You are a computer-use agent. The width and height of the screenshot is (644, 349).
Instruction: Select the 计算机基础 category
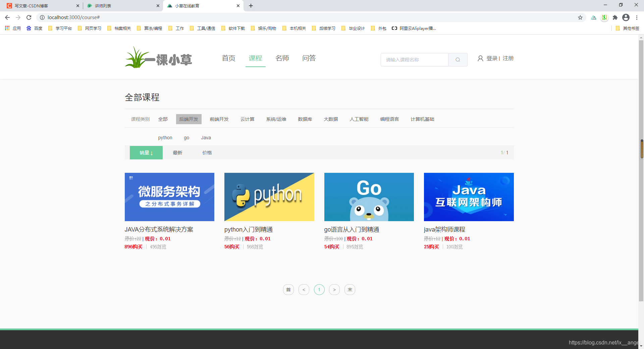423,119
